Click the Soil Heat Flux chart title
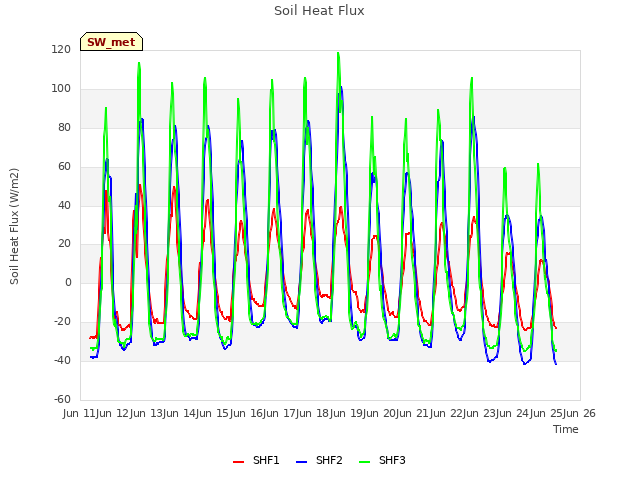The image size is (640, 480). [x=319, y=11]
